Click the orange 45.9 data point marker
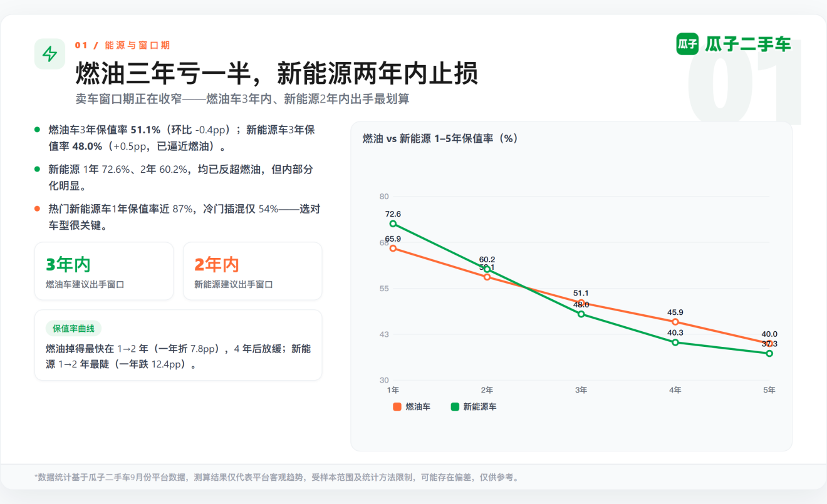 click(675, 322)
